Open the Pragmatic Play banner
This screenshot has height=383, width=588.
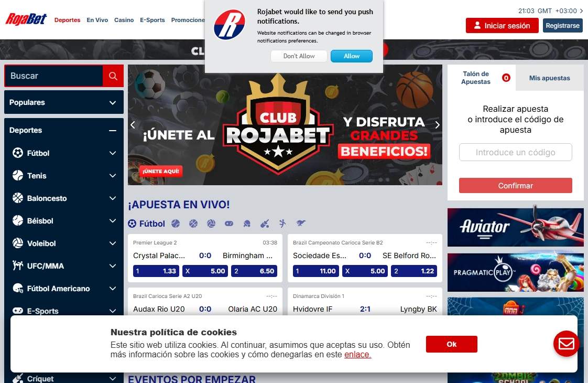pyautogui.click(x=515, y=272)
